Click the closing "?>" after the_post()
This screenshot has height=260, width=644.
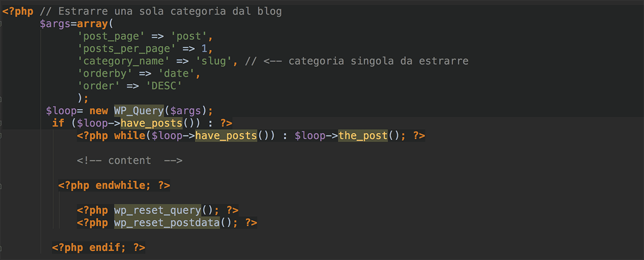click(x=419, y=136)
